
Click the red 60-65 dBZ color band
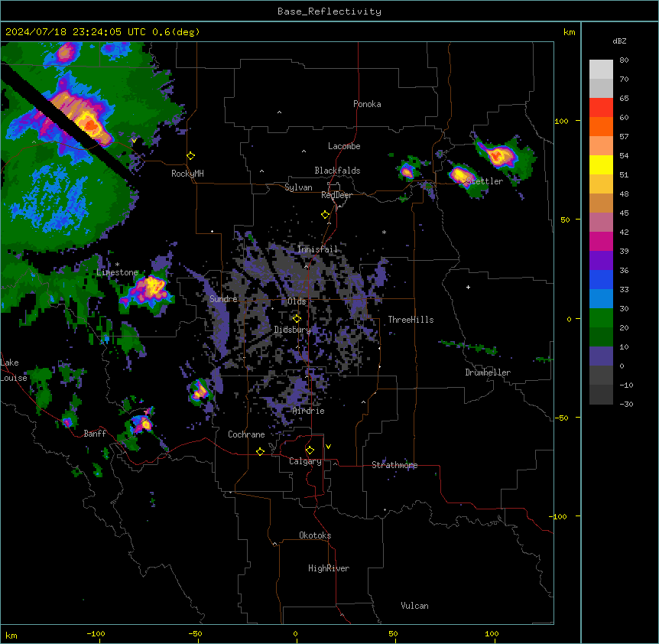pos(601,108)
